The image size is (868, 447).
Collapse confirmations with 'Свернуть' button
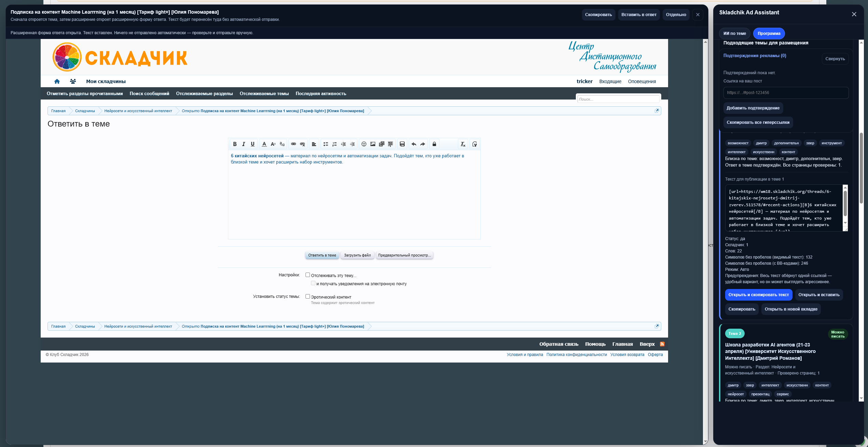point(835,59)
